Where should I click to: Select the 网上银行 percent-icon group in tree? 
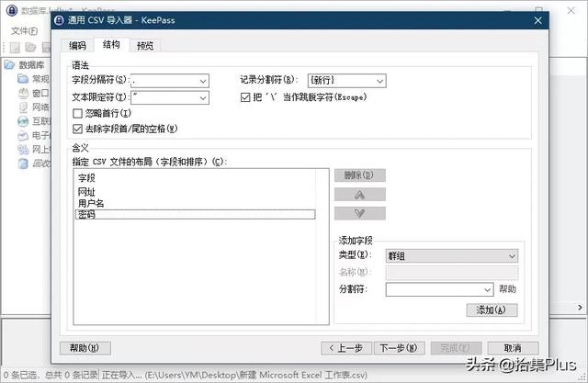tap(34, 150)
